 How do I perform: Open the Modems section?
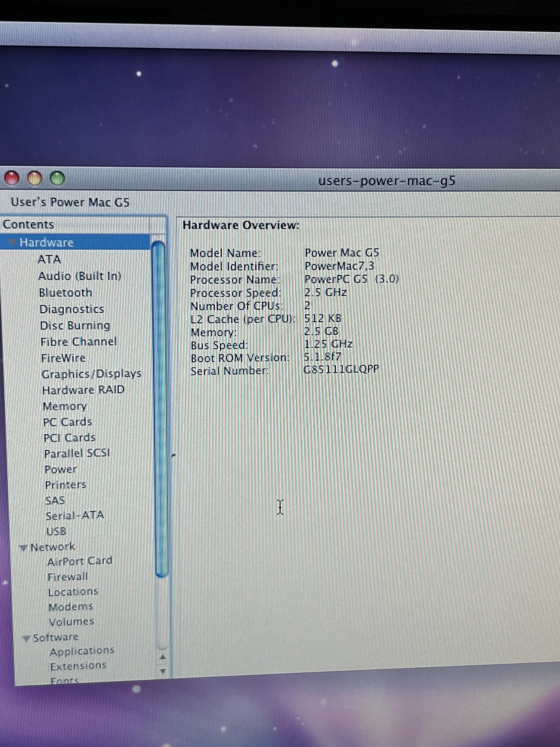click(71, 607)
